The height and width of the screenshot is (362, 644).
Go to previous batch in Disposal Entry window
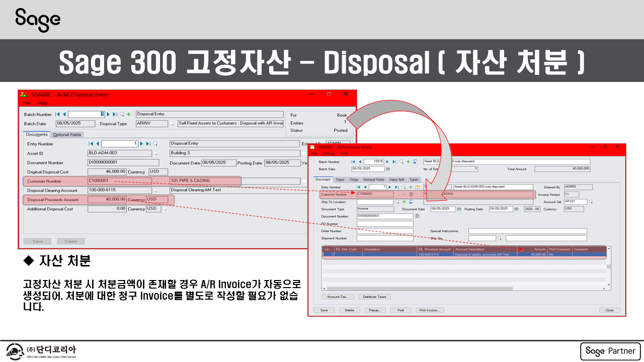tap(64, 114)
